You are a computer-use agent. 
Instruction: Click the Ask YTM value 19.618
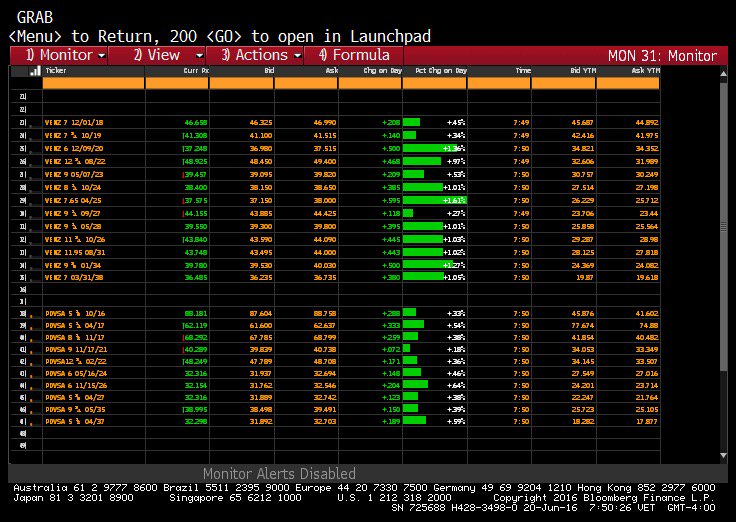647,277
